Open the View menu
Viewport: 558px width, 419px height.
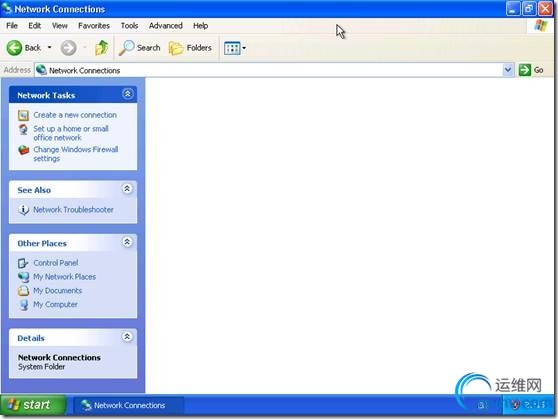coord(59,26)
